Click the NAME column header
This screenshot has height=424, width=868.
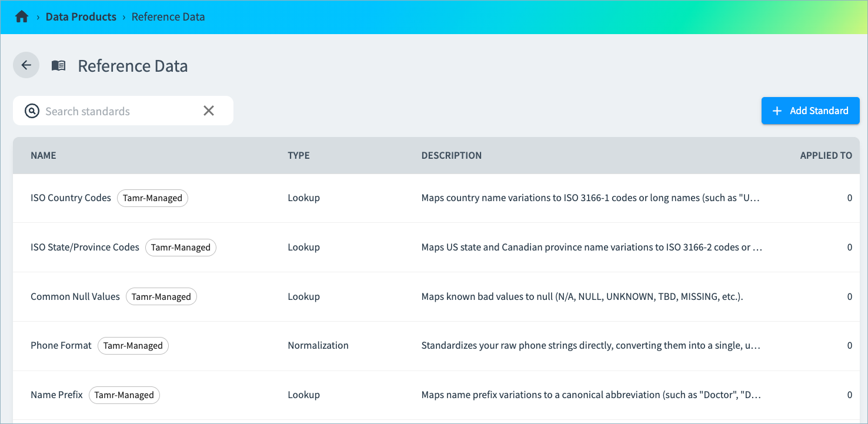tap(44, 156)
